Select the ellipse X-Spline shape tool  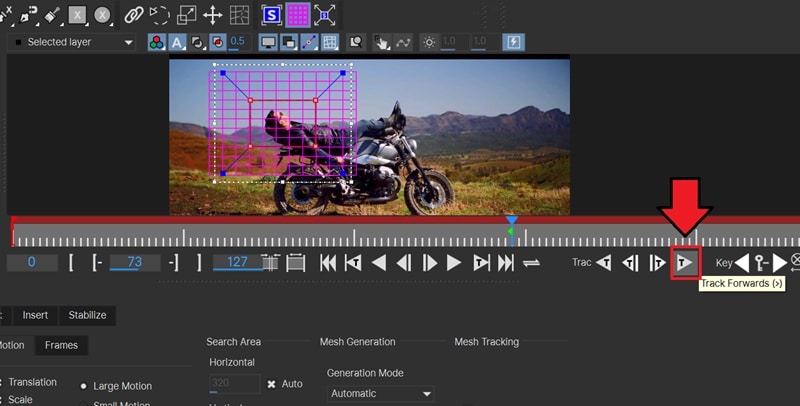coord(103,15)
